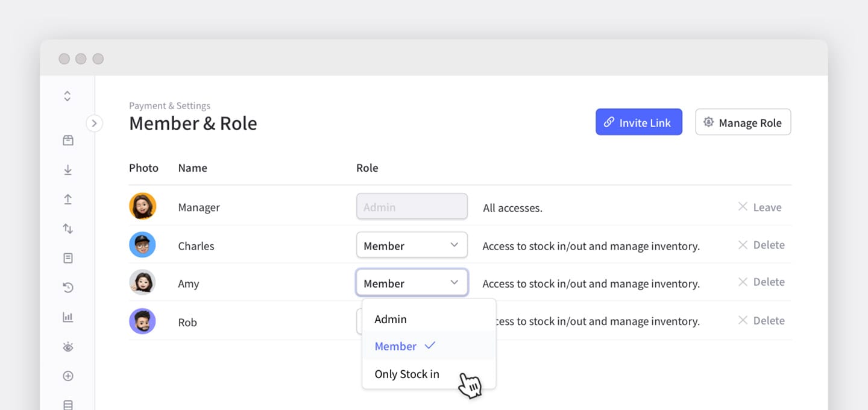Choose Admin in the open role menu
This screenshot has width=868, height=410.
point(391,319)
